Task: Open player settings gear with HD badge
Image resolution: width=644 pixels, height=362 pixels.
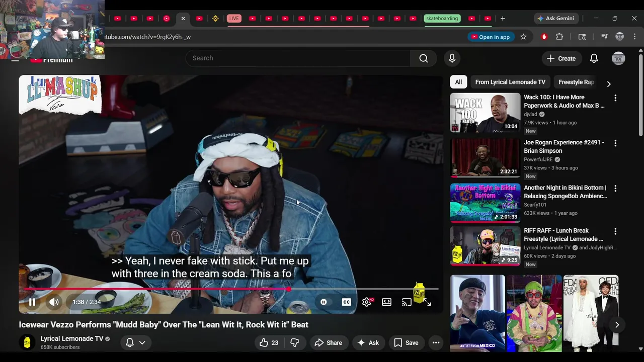Action: [x=367, y=302]
